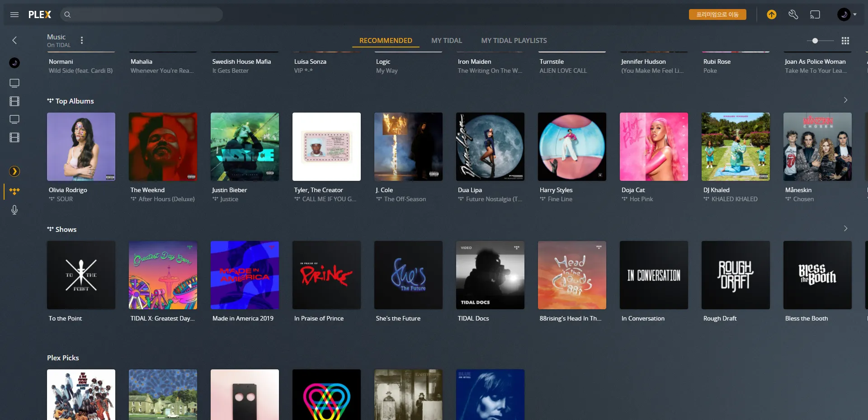Open the settings wrench icon
The width and height of the screenshot is (868, 420).
click(793, 14)
